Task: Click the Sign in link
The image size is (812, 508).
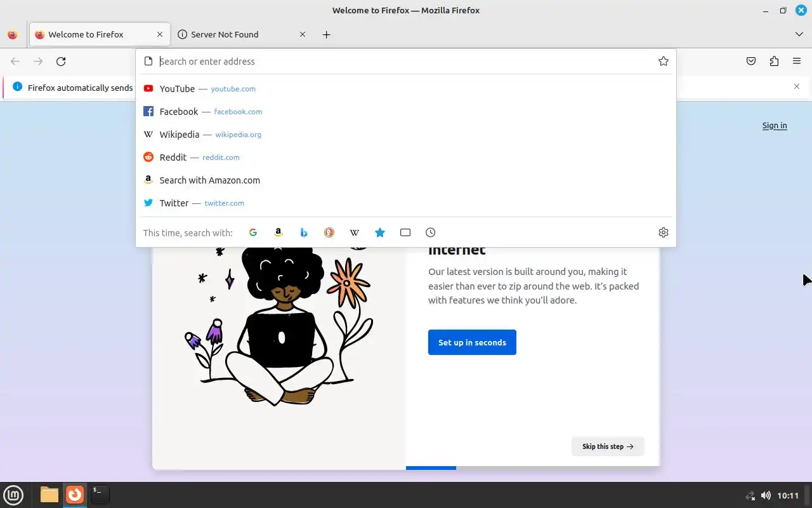Action: pyautogui.click(x=775, y=126)
